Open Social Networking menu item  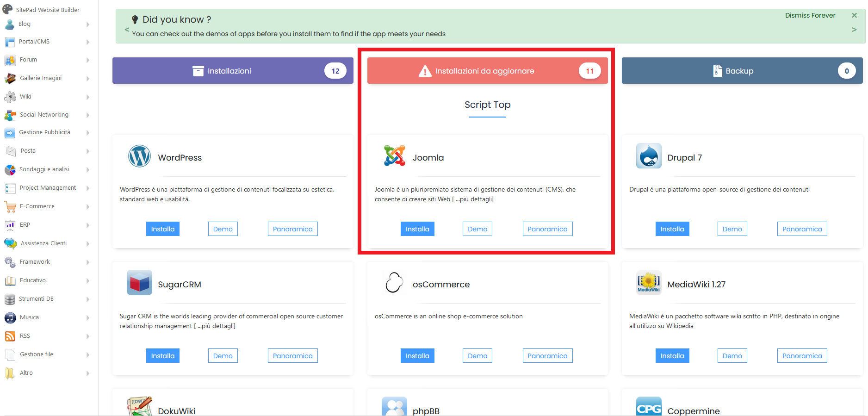click(44, 115)
